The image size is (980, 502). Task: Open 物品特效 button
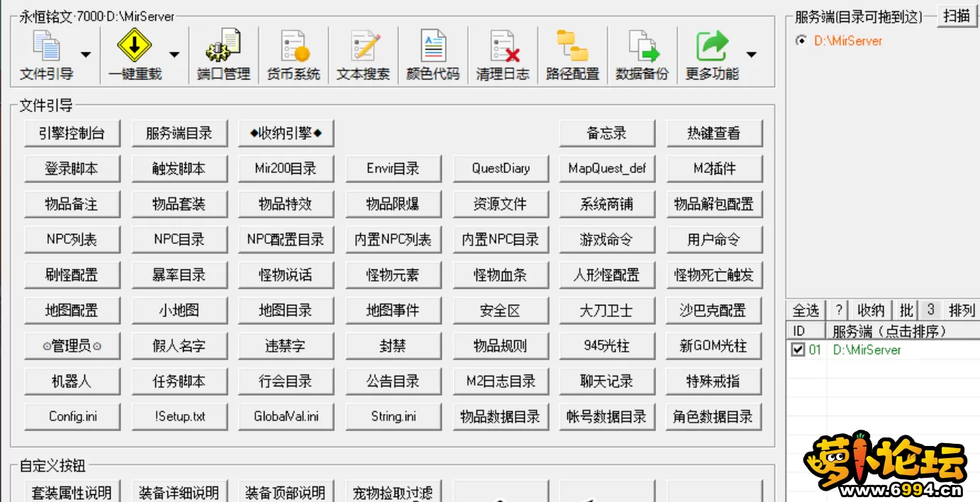click(x=286, y=204)
